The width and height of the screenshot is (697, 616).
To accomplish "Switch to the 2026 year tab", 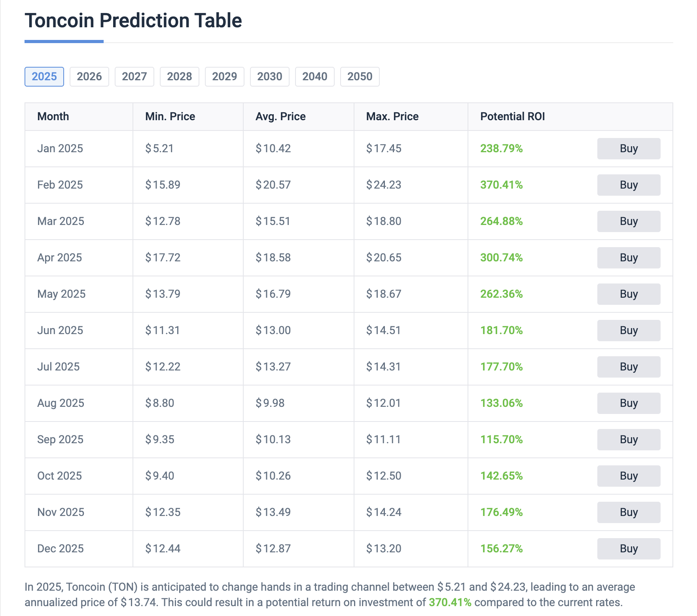I will click(89, 76).
